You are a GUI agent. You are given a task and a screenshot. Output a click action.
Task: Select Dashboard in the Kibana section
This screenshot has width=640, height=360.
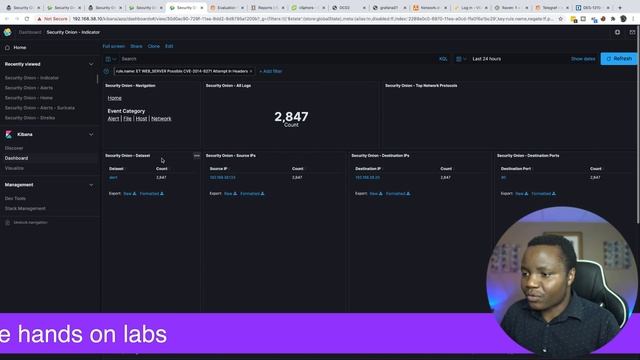tap(16, 158)
